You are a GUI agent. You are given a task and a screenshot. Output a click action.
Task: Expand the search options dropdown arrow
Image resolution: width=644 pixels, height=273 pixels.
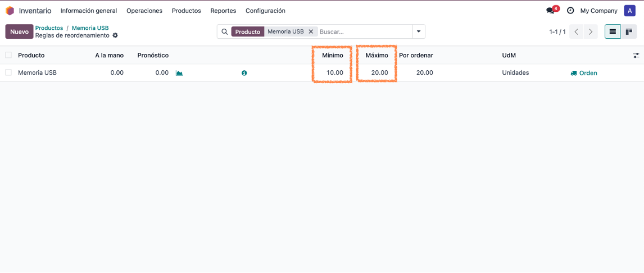[419, 31]
